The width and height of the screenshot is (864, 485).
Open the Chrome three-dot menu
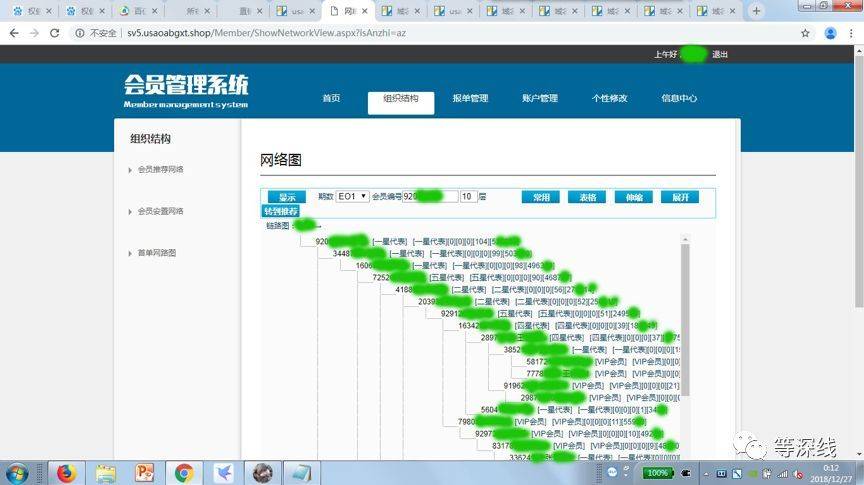[851, 33]
